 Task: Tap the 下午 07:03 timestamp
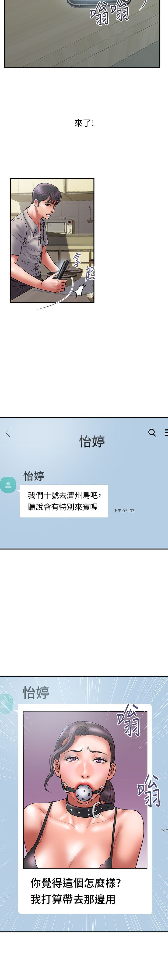124,511
